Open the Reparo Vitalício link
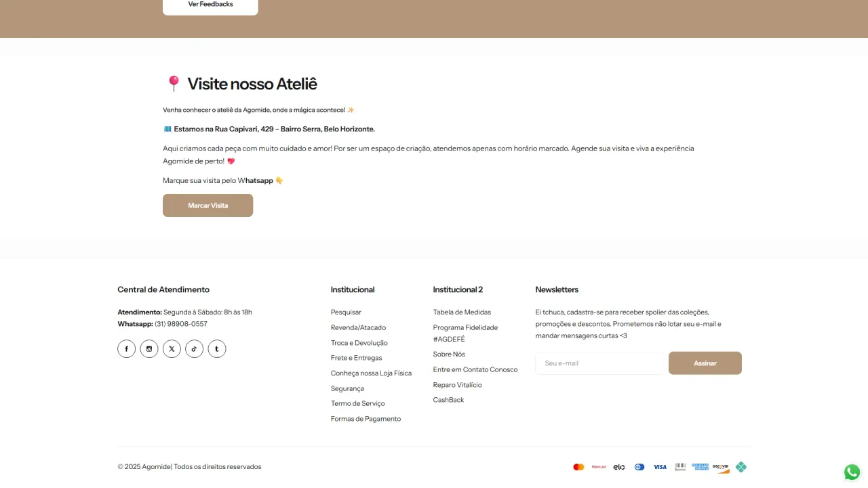The image size is (868, 488). [458, 385]
